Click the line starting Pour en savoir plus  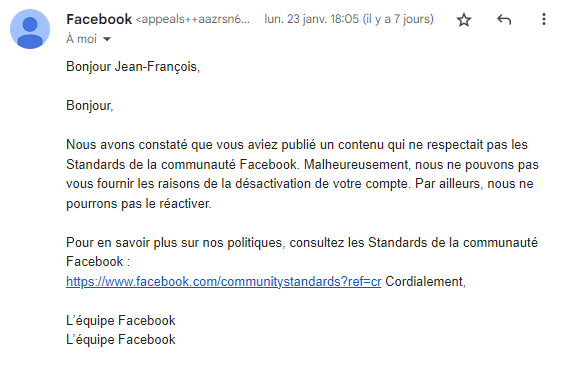302,242
